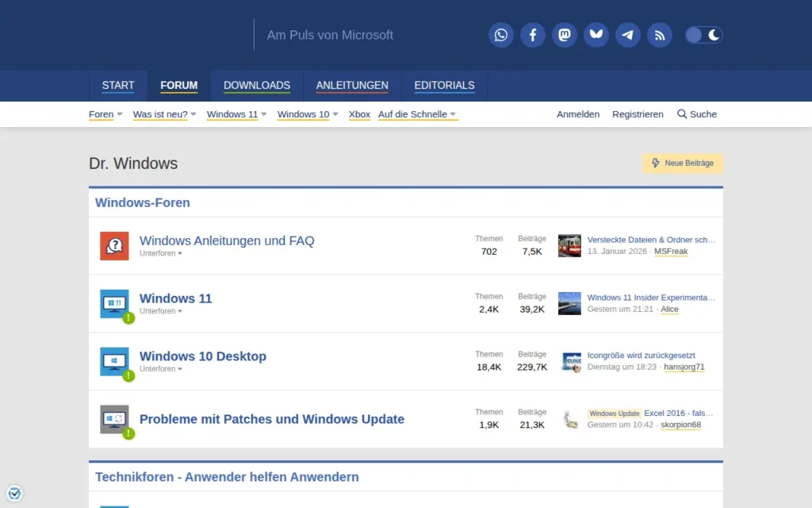Click the 13. Januar 2026 timestamp

pyautogui.click(x=617, y=252)
